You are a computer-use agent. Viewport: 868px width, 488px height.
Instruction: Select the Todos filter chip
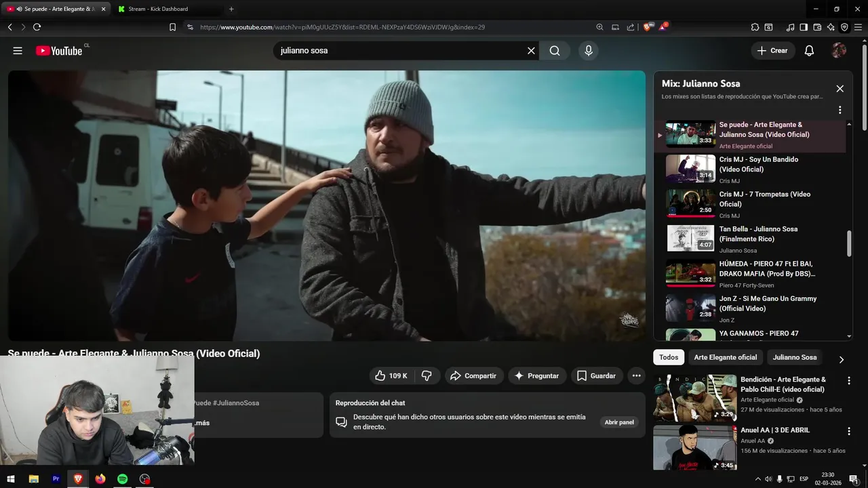669,357
